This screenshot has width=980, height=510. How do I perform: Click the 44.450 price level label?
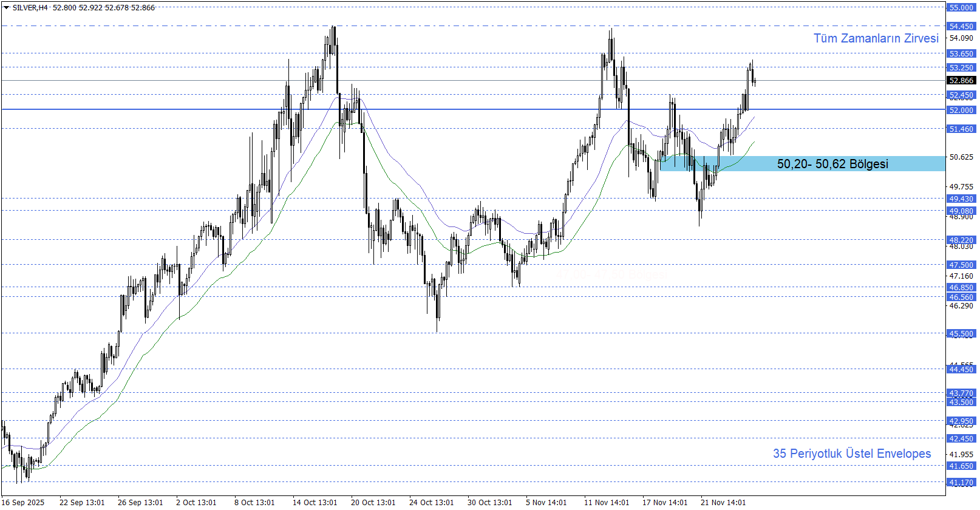[x=961, y=370]
